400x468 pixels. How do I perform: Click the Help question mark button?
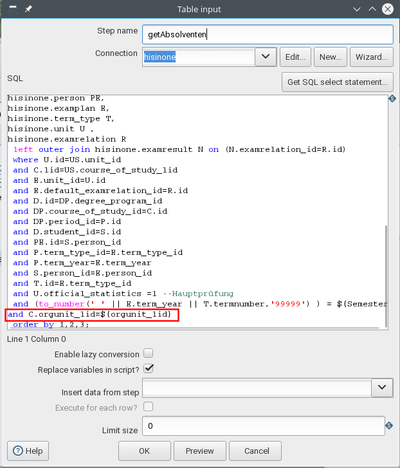[28, 451]
